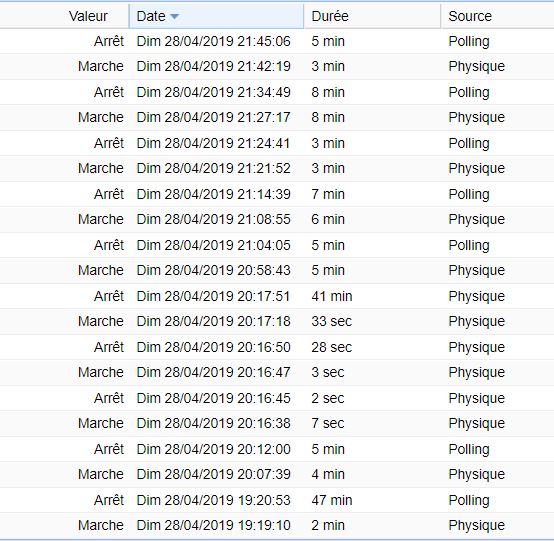
Task: Select the Marche row at 21:42:19
Action: (x=277, y=66)
